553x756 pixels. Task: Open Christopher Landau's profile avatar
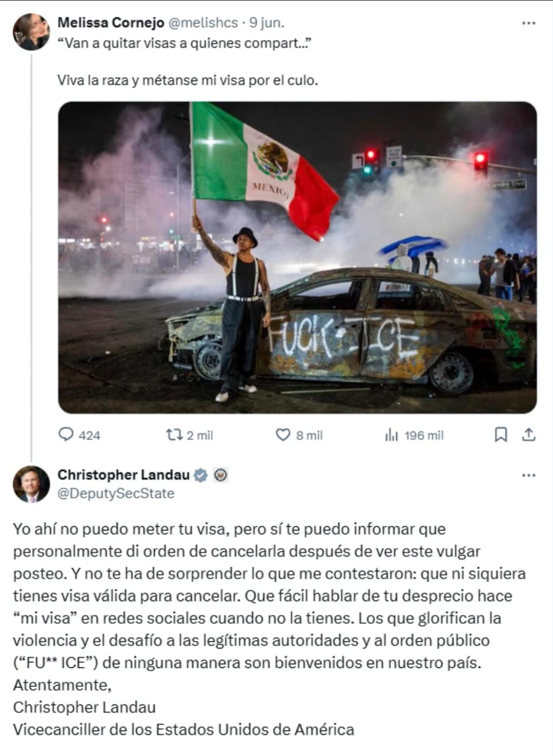pyautogui.click(x=31, y=484)
